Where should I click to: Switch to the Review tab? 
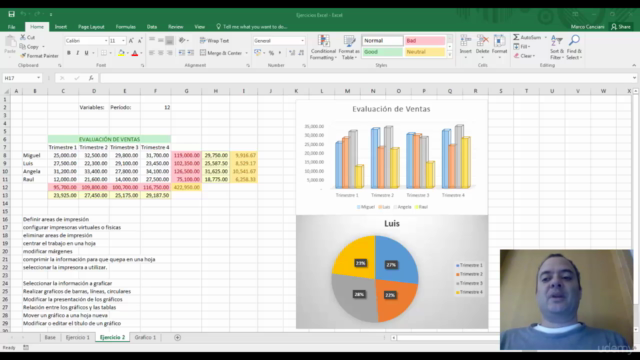coord(176,27)
